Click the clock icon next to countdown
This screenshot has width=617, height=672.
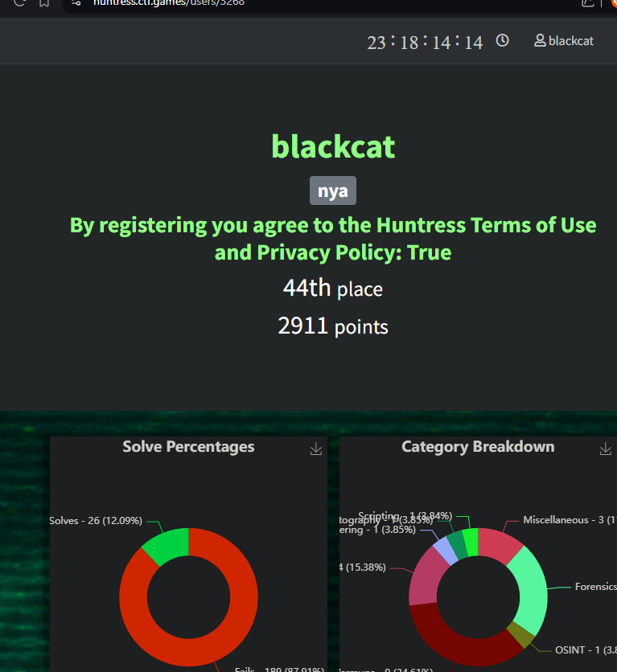tap(502, 41)
